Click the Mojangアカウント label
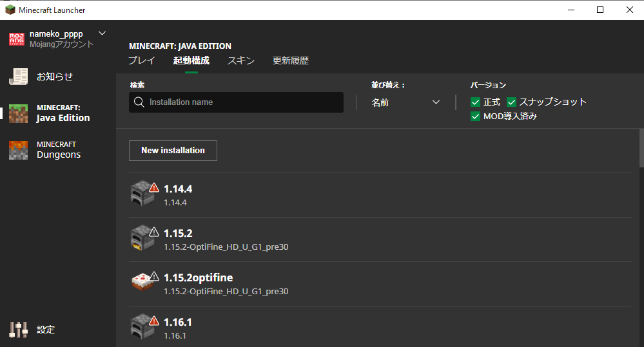 click(x=62, y=44)
